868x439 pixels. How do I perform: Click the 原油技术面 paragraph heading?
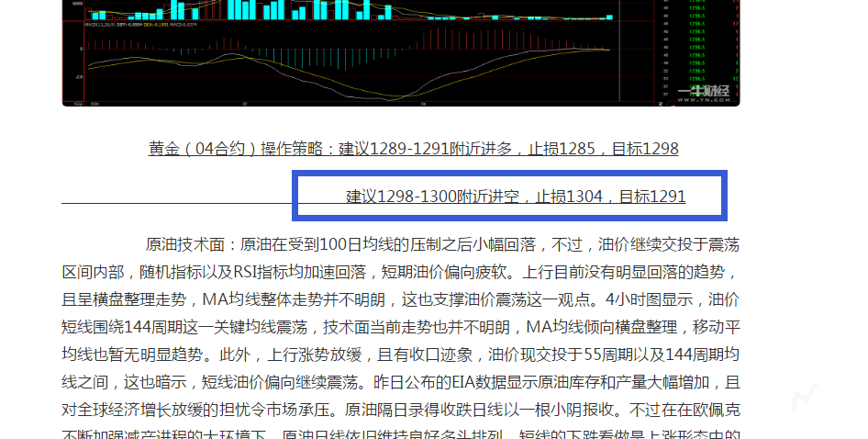[x=188, y=245]
